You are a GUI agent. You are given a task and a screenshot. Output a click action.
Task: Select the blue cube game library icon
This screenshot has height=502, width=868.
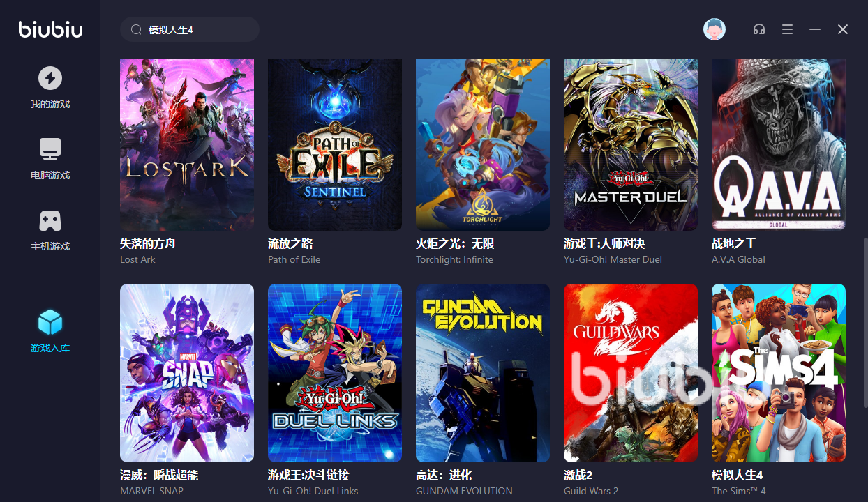pos(50,322)
